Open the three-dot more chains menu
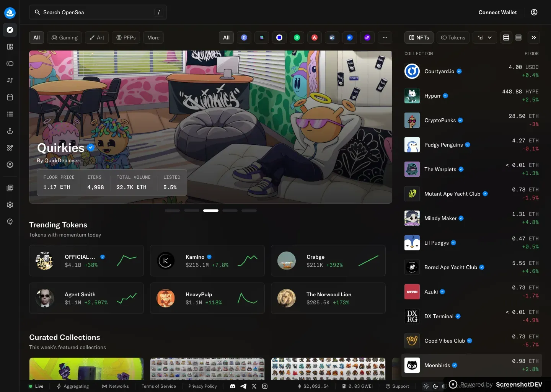551x392 pixels. click(x=385, y=38)
